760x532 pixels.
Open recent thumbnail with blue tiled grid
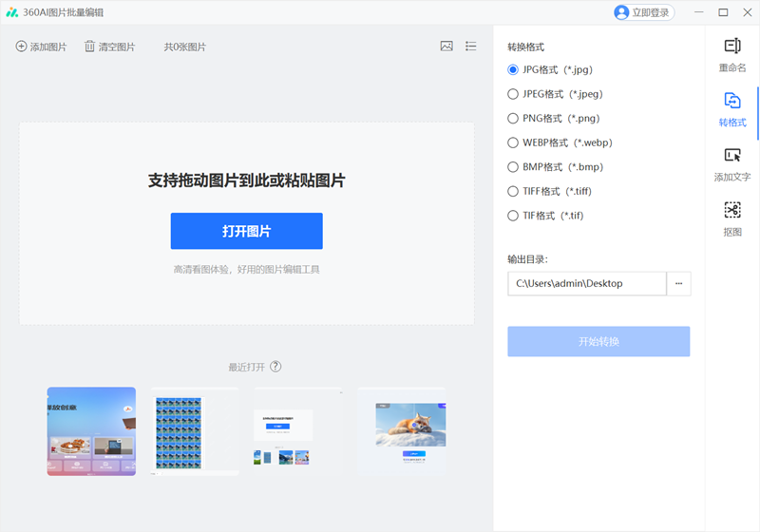click(x=195, y=431)
